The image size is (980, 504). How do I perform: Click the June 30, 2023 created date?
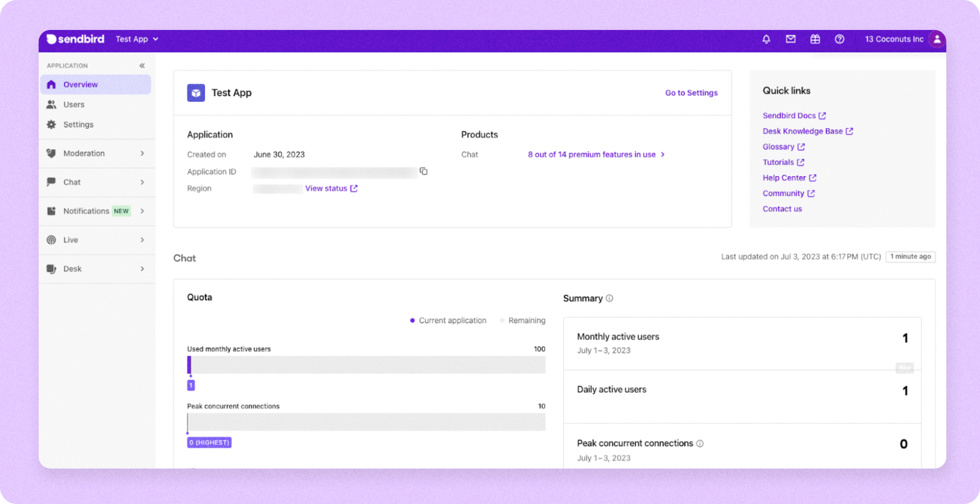[279, 154]
